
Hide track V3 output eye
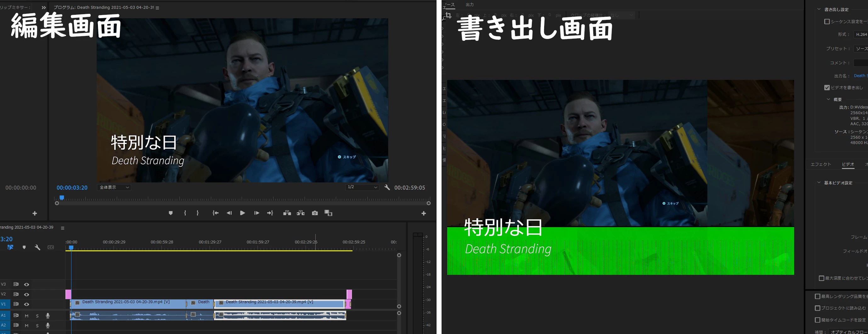[x=27, y=285]
